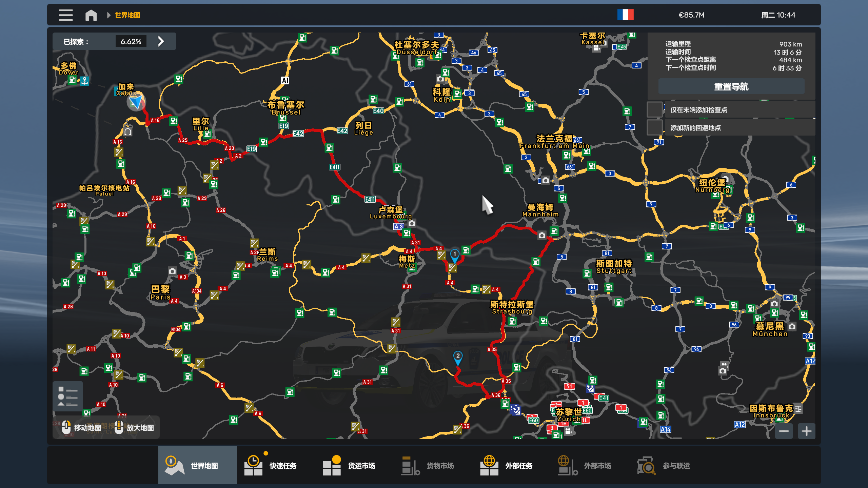Click the 斯图加特 Stuttgart city label
This screenshot has width=868, height=488.
pos(614,267)
